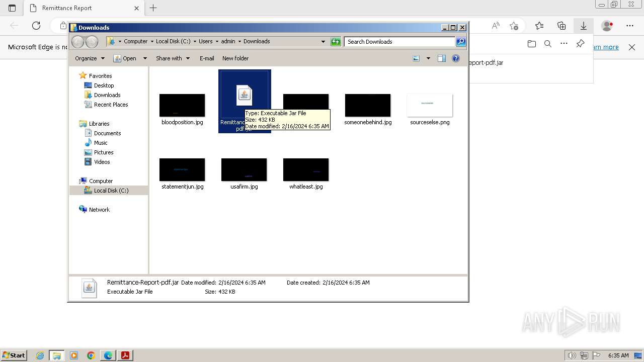644x362 pixels.
Task: Click the Read aloud icon in Edge
Action: point(496,26)
